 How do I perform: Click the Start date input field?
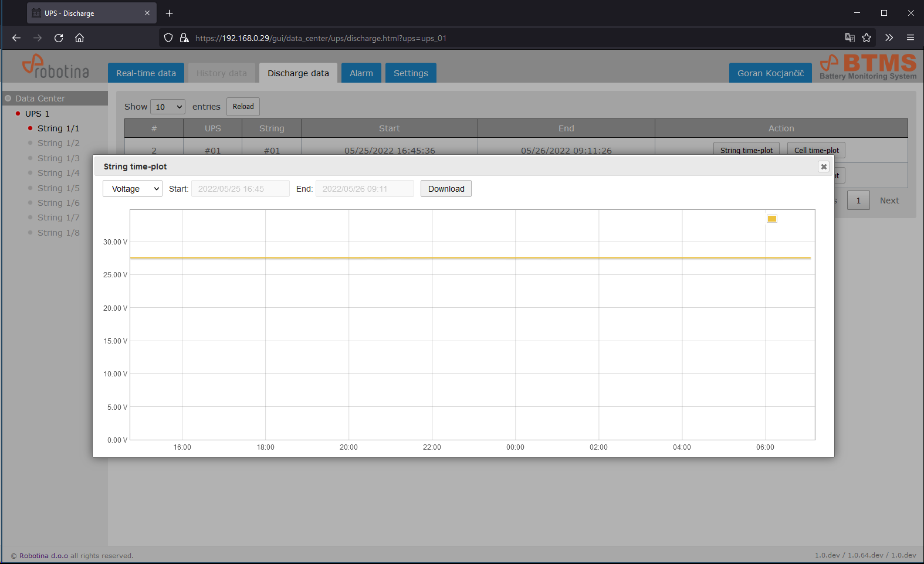(x=240, y=189)
